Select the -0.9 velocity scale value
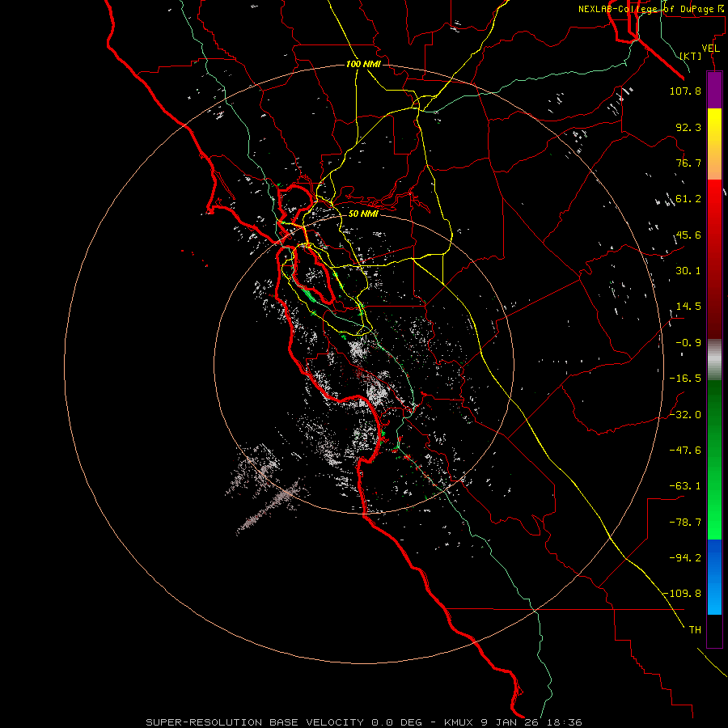 point(688,343)
